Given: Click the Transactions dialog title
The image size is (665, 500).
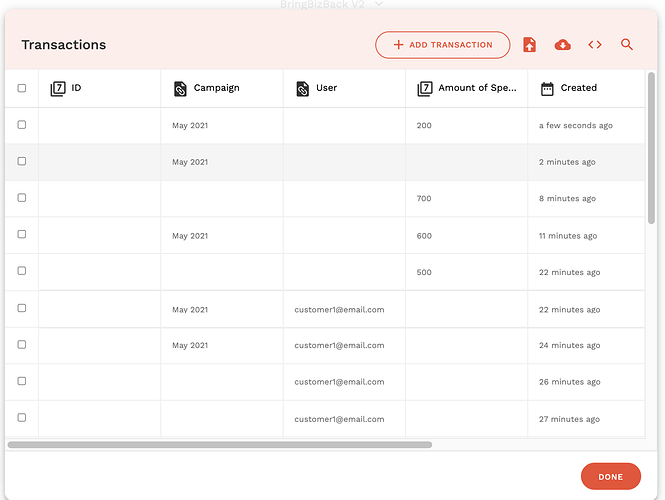Looking at the screenshot, I should point(64,45).
